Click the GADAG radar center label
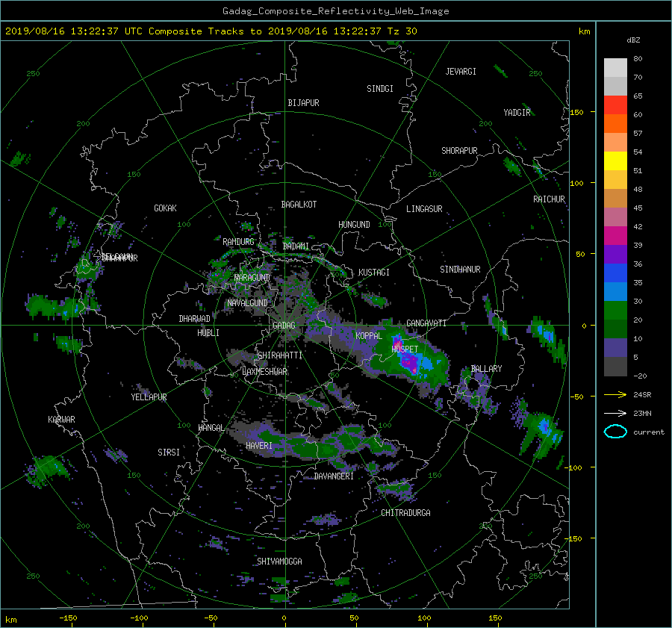The height and width of the screenshot is (628, 672). point(284,326)
